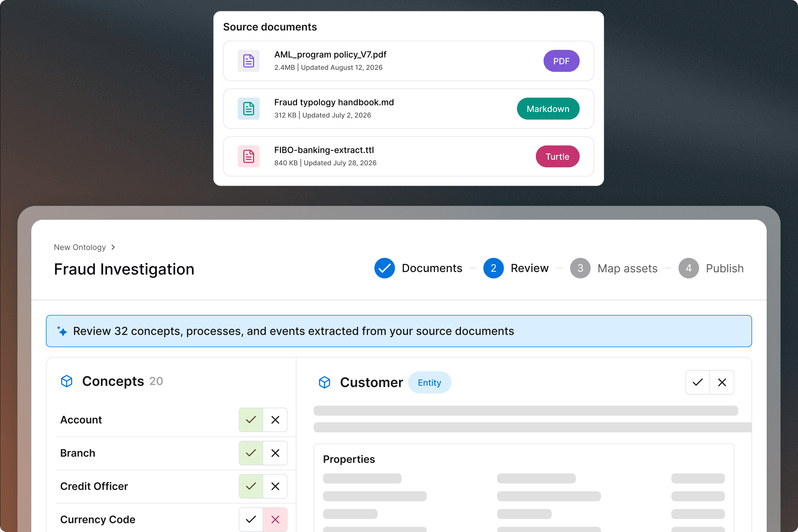Open Fraud typology handbook.md file name

click(x=334, y=102)
